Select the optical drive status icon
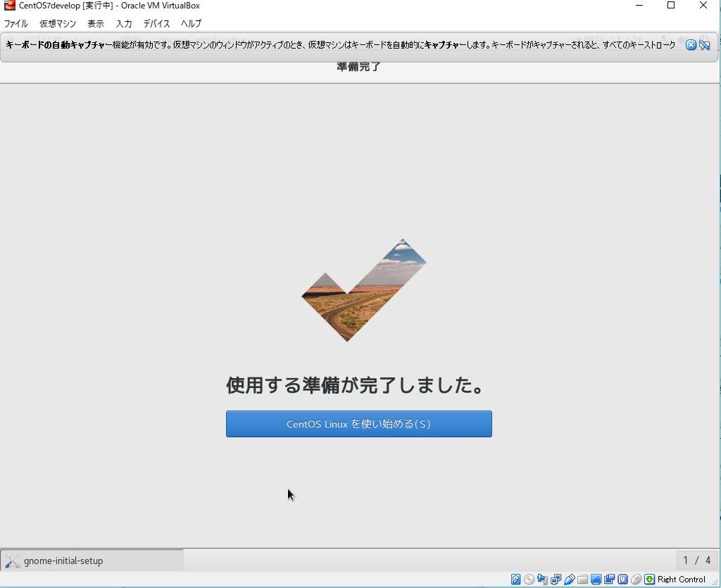Screen dimensions: 721x588 (529, 579)
